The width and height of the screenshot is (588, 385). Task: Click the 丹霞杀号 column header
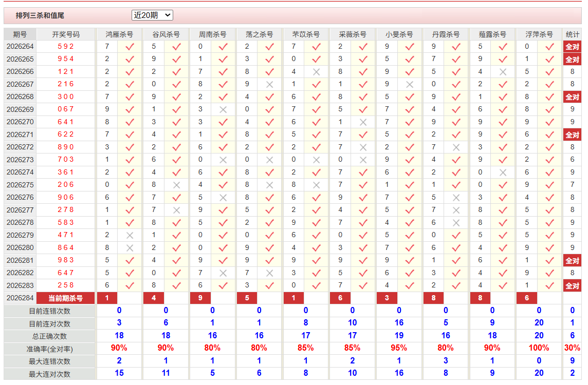point(446,34)
